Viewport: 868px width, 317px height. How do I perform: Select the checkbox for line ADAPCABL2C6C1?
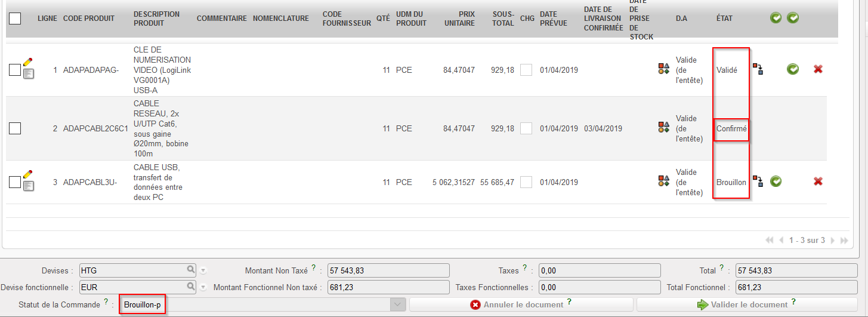coord(15,128)
